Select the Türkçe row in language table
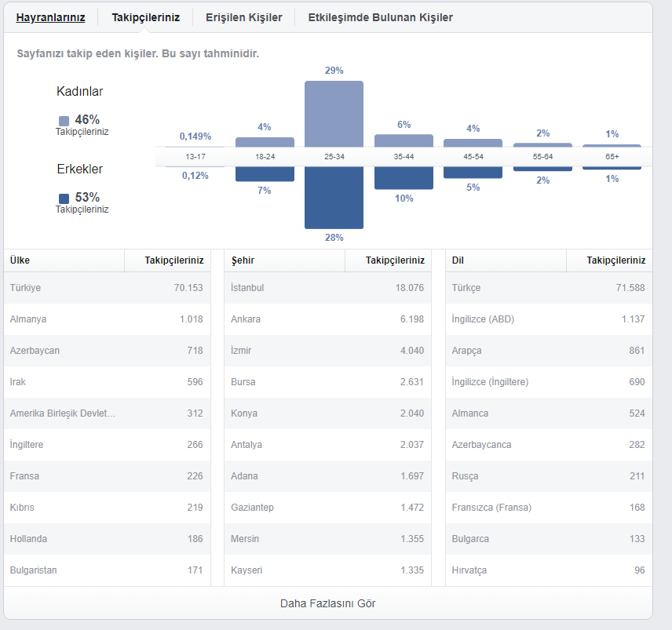Screen dimensions: 672x630 [549, 288]
